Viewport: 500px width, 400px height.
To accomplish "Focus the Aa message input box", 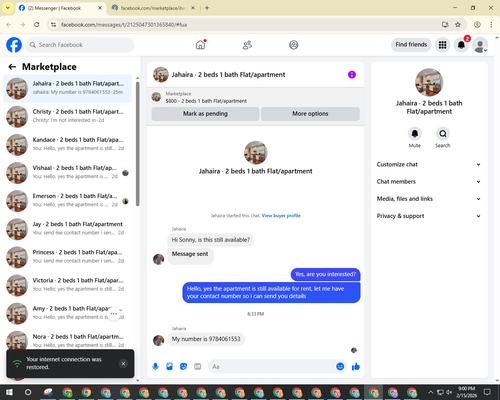I will 272,367.
